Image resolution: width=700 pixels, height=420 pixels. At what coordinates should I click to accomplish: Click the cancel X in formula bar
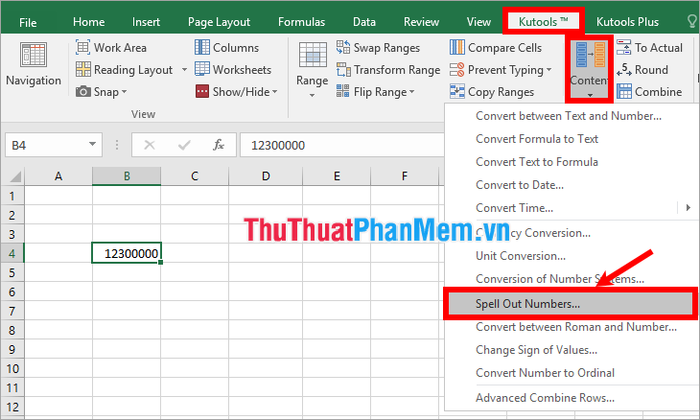(150, 145)
